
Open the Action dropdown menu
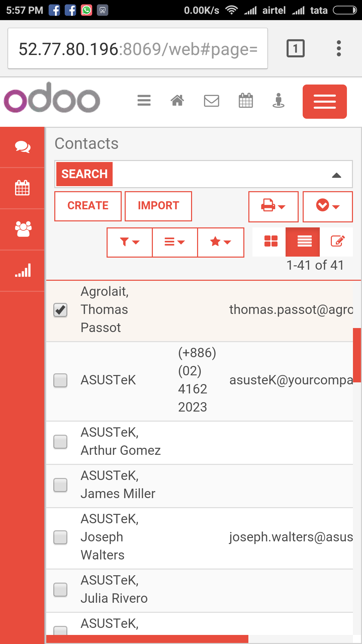(328, 207)
